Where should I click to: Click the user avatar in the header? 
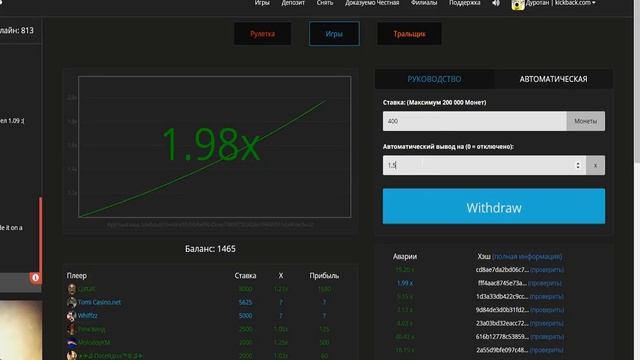click(518, 4)
